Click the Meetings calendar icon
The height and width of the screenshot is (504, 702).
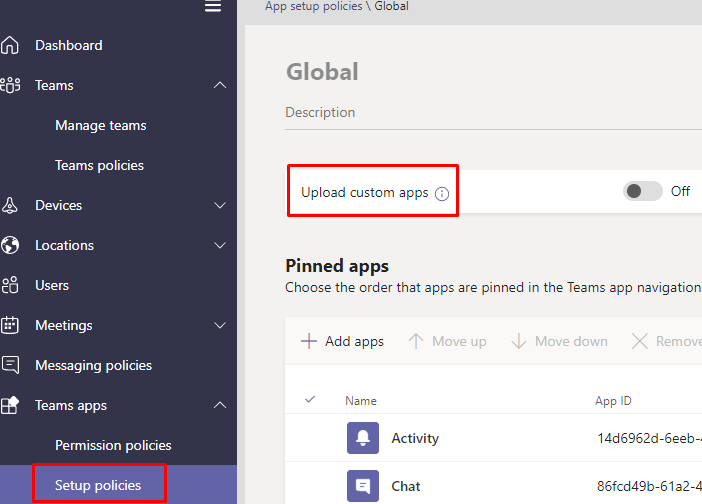pos(10,325)
